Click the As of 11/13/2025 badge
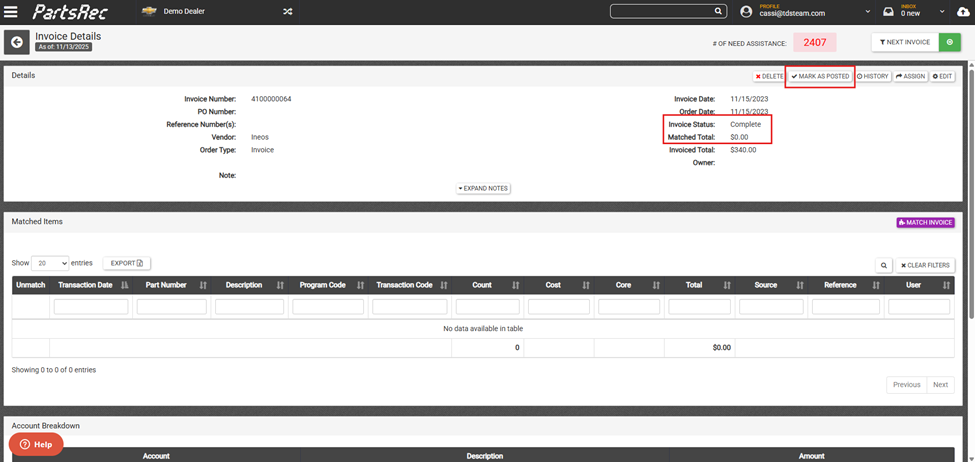The height and width of the screenshot is (462, 975). (x=63, y=47)
